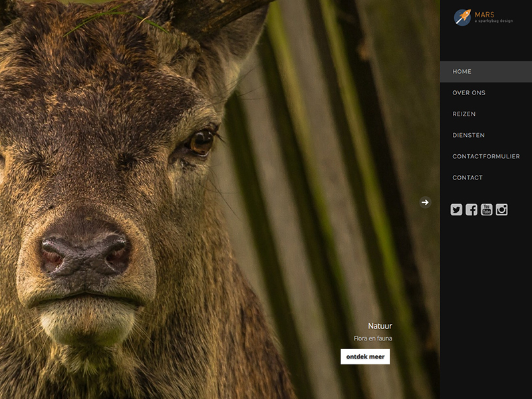
Task: Open the Twitter social icon
Action: click(x=456, y=209)
